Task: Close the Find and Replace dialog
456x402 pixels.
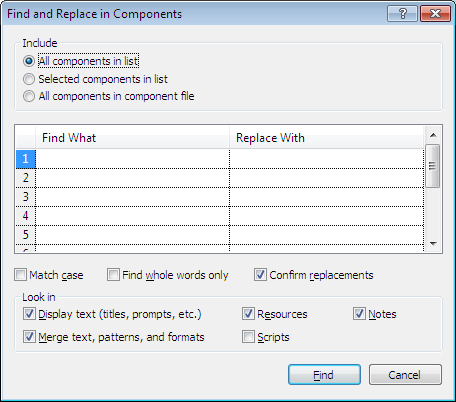Action: tap(435, 14)
